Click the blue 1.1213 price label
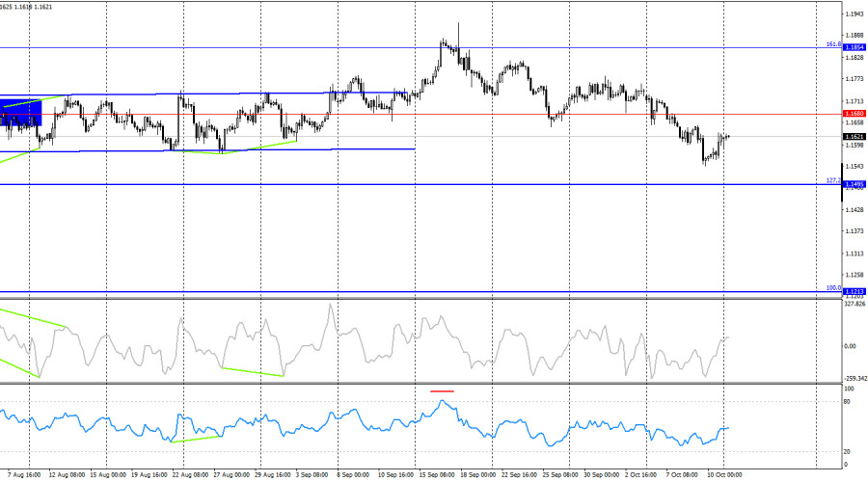The image size is (868, 482). pos(854,291)
